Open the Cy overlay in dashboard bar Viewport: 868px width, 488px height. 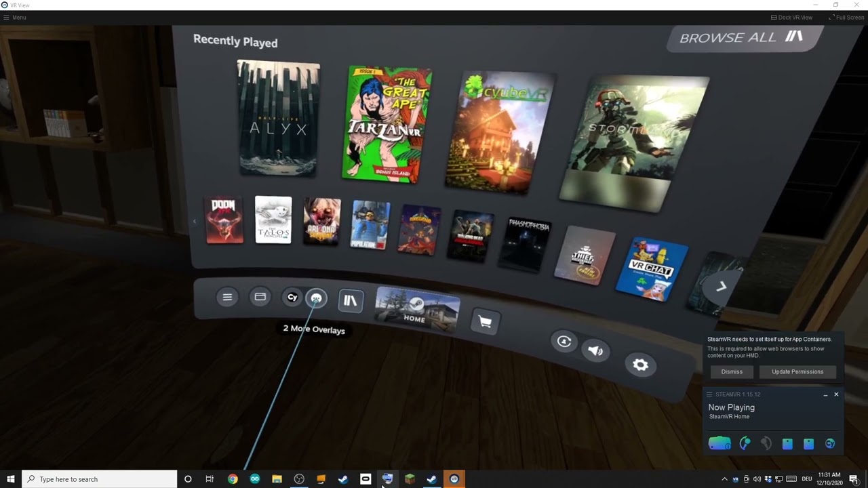pos(292,298)
